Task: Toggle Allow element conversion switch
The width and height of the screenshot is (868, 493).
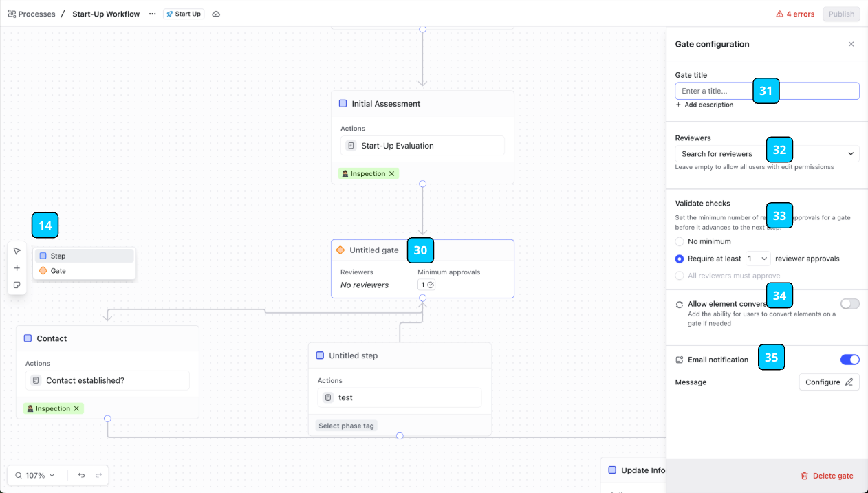Action: click(849, 304)
